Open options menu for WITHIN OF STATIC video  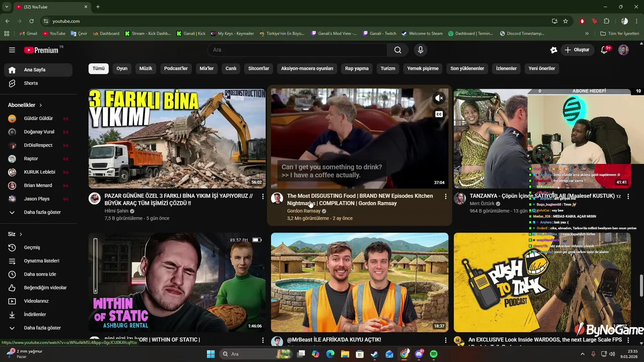point(263,340)
